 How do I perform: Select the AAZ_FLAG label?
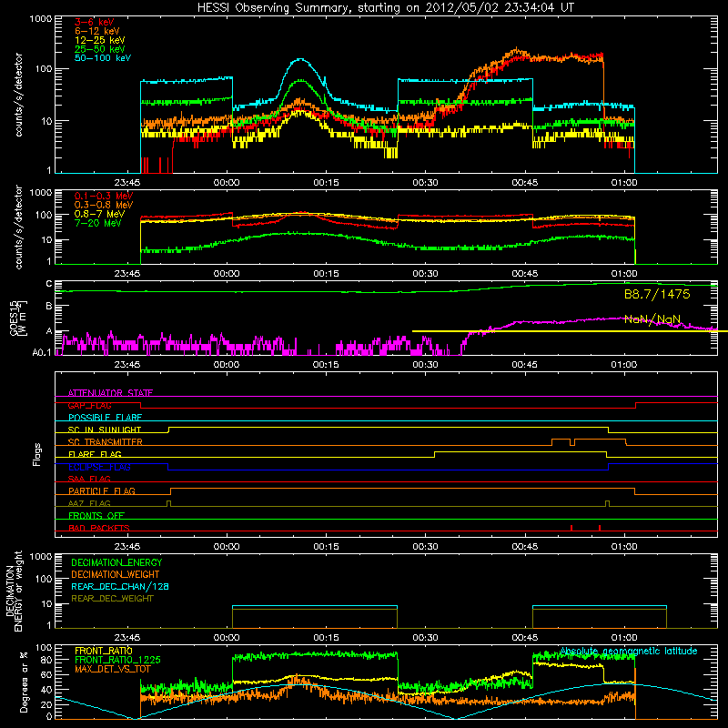point(89,503)
